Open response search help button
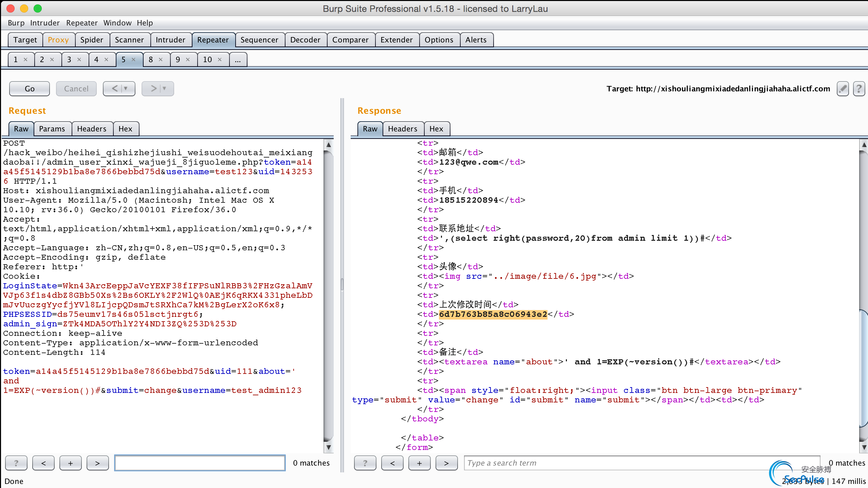This screenshot has width=868, height=488. [365, 463]
